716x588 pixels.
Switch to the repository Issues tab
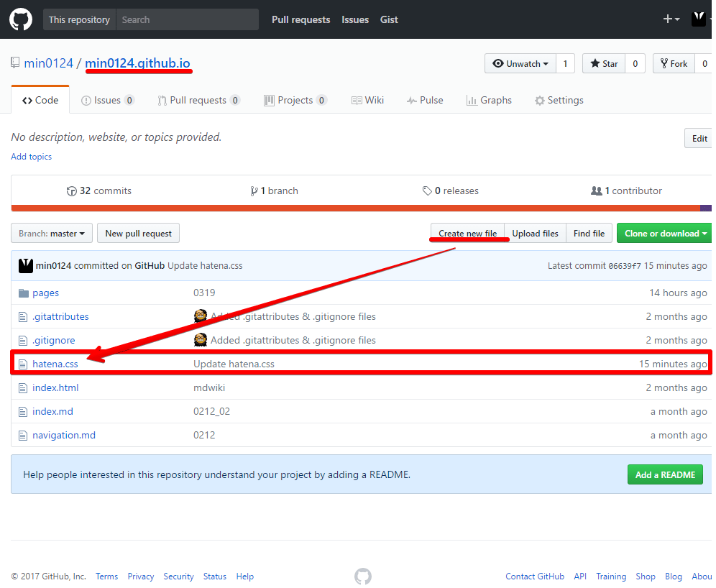[x=107, y=100]
